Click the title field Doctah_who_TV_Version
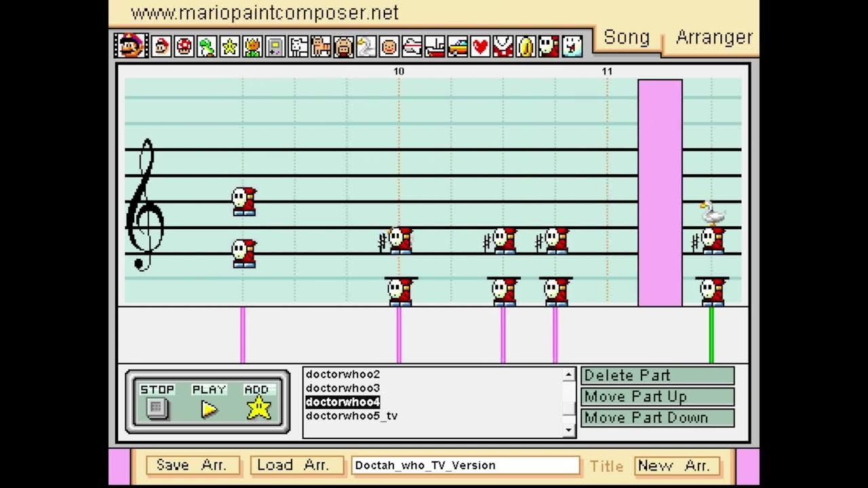 click(465, 466)
